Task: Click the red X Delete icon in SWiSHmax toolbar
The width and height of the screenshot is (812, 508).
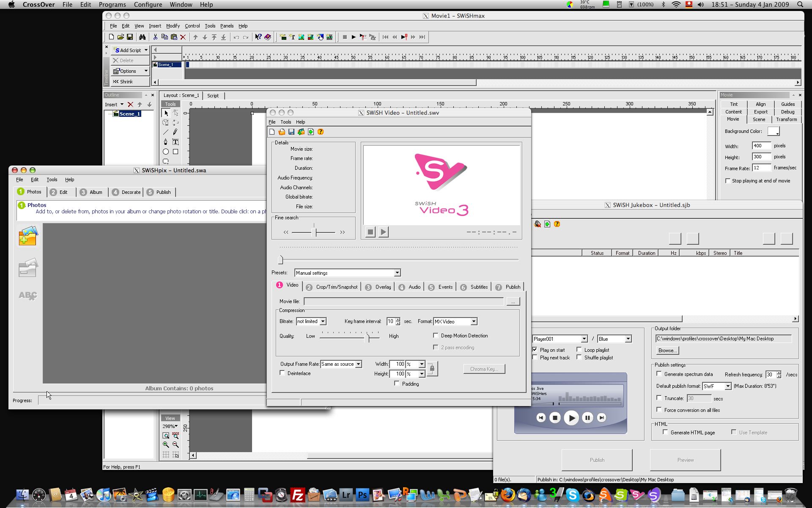Action: 183,37
